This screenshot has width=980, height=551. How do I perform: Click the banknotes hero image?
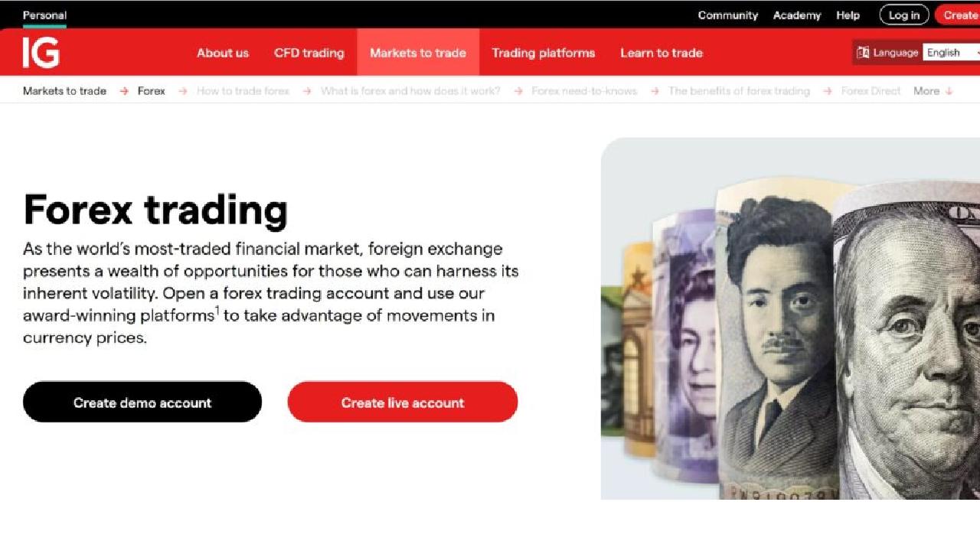point(790,319)
